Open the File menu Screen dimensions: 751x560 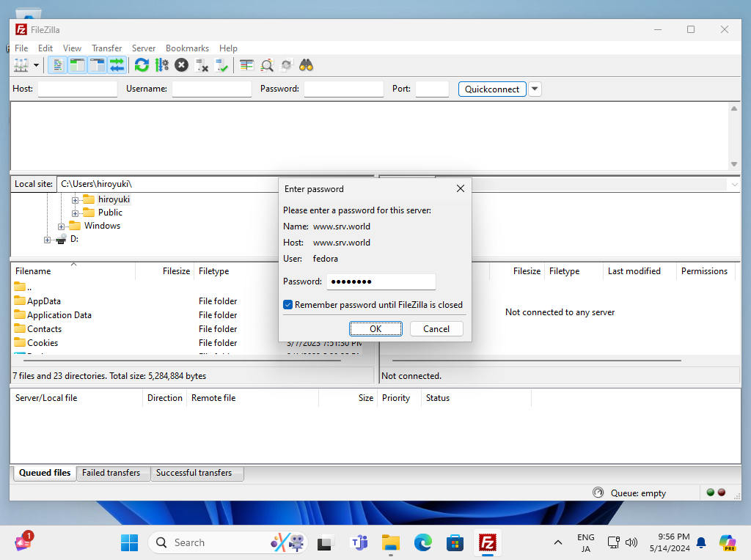click(21, 48)
